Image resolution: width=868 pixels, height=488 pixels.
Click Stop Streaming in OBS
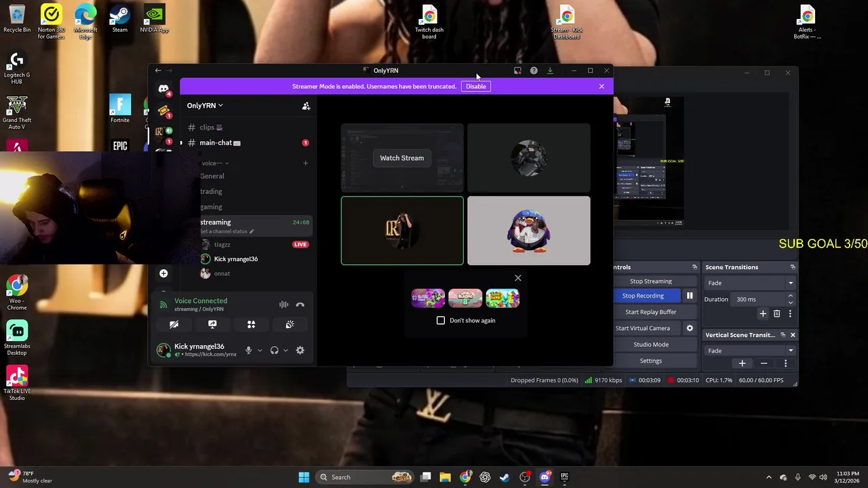click(651, 281)
